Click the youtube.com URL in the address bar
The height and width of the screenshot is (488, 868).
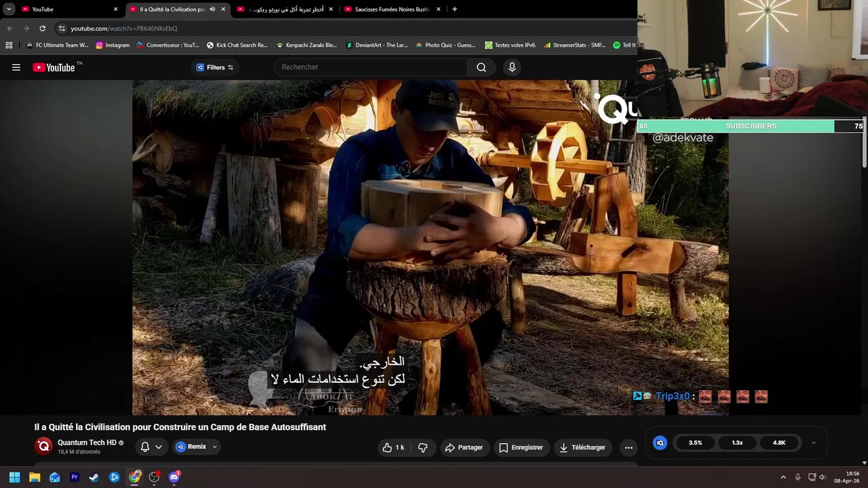pos(124,28)
